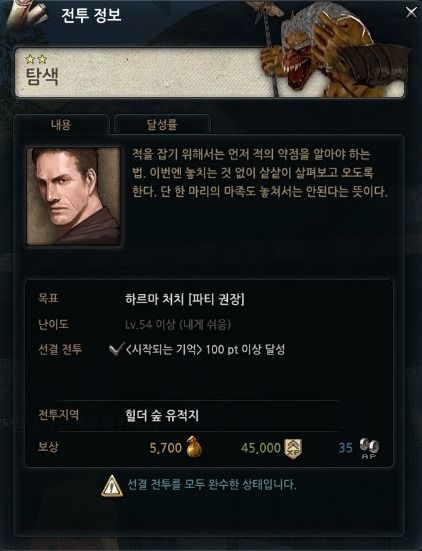
Task: Click the warning triangle icon
Action: 112,486
